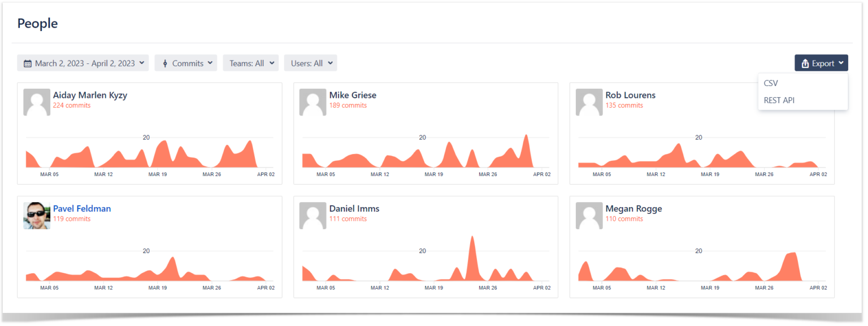This screenshot has height=326, width=868.
Task: Open Pavel Feldman's profile link
Action: coord(82,208)
